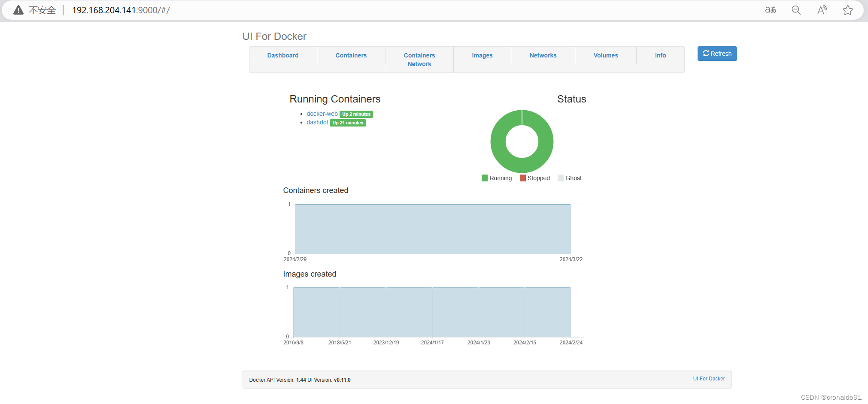Switch to the Networks tab
Viewport: 868px width, 404px height.
click(543, 55)
